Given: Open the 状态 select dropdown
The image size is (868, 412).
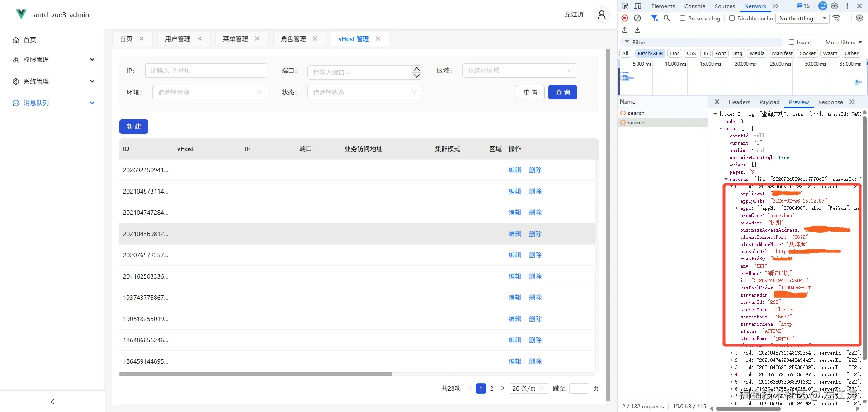Looking at the screenshot, I should coord(364,92).
